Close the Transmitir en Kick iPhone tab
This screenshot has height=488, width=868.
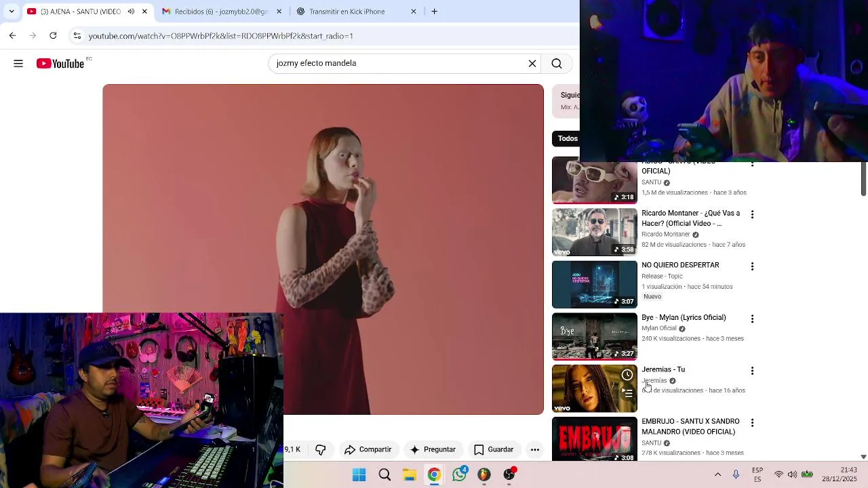[x=414, y=12]
